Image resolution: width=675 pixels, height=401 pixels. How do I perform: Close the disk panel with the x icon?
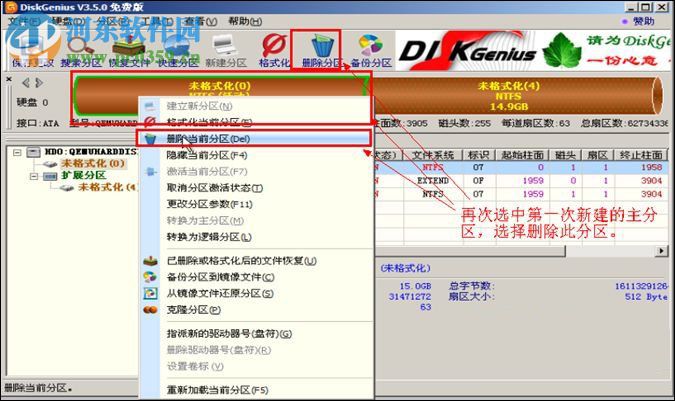point(9,79)
